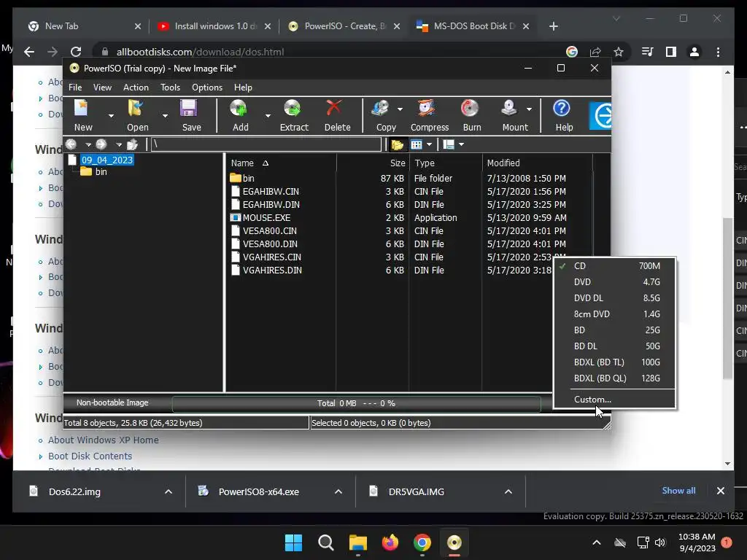This screenshot has height=560, width=747.
Task: Click the Compress toolbar icon
Action: point(426,109)
